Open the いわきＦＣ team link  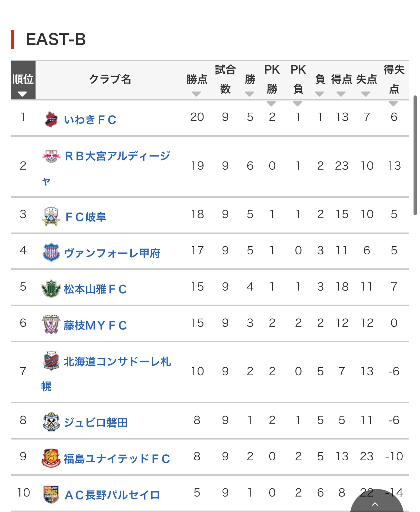[x=90, y=119]
